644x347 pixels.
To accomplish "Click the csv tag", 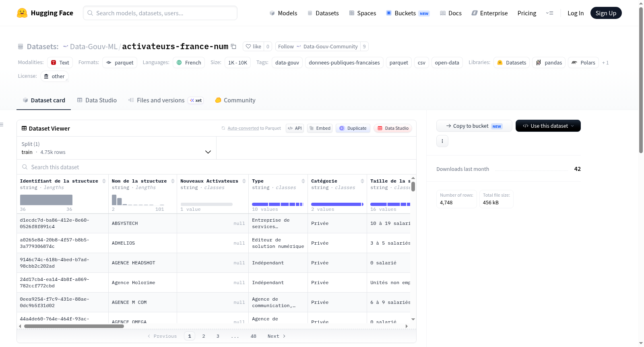I will [421, 62].
